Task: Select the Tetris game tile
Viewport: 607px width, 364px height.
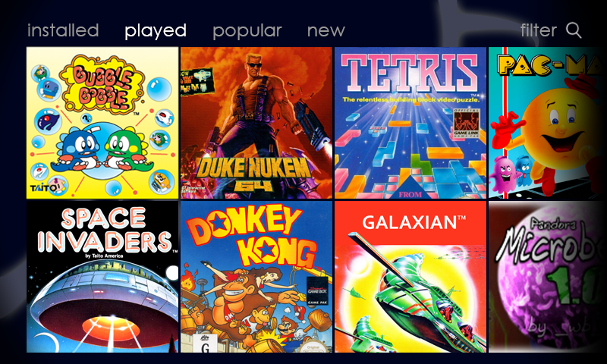Action: 410,123
